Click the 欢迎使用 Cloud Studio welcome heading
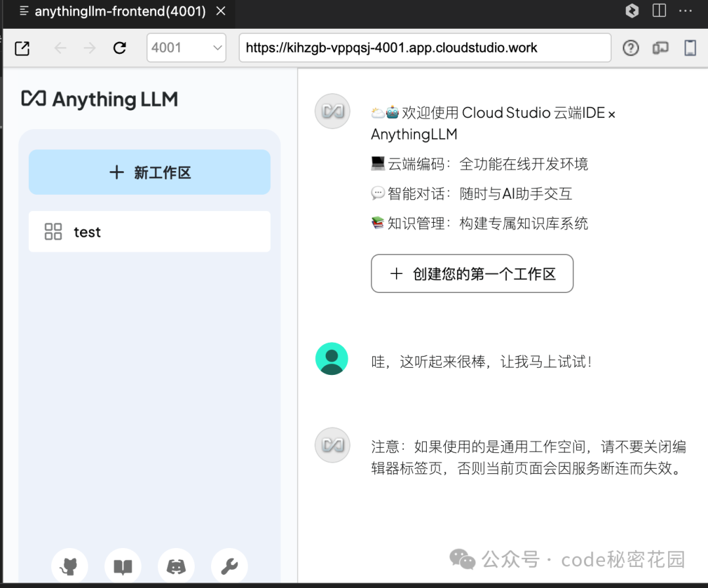This screenshot has height=588, width=708. [x=493, y=123]
